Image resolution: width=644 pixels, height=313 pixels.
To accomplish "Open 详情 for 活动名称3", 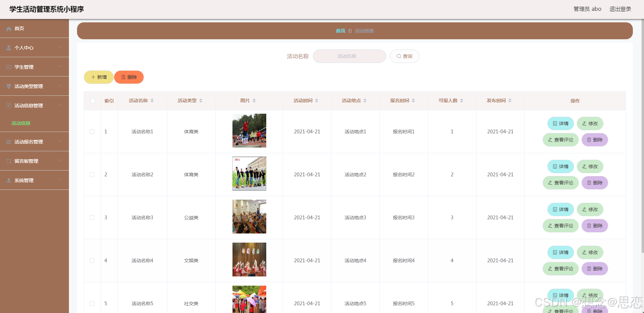I will 561,209.
